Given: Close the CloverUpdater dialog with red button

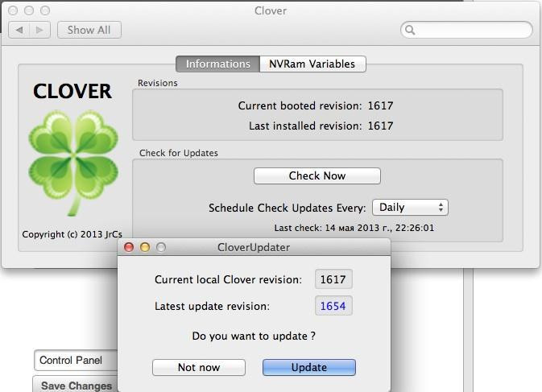Looking at the screenshot, I should click(129, 247).
